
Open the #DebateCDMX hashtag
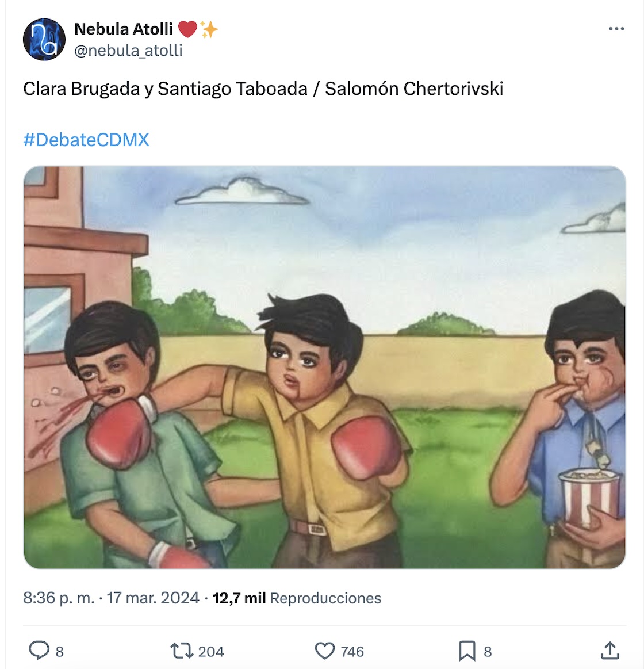[x=86, y=140]
